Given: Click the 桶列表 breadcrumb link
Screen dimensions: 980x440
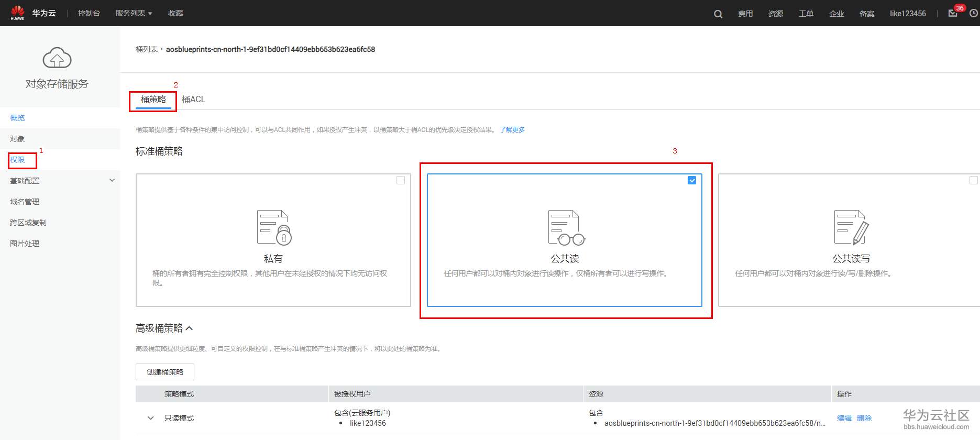Looking at the screenshot, I should [x=147, y=49].
